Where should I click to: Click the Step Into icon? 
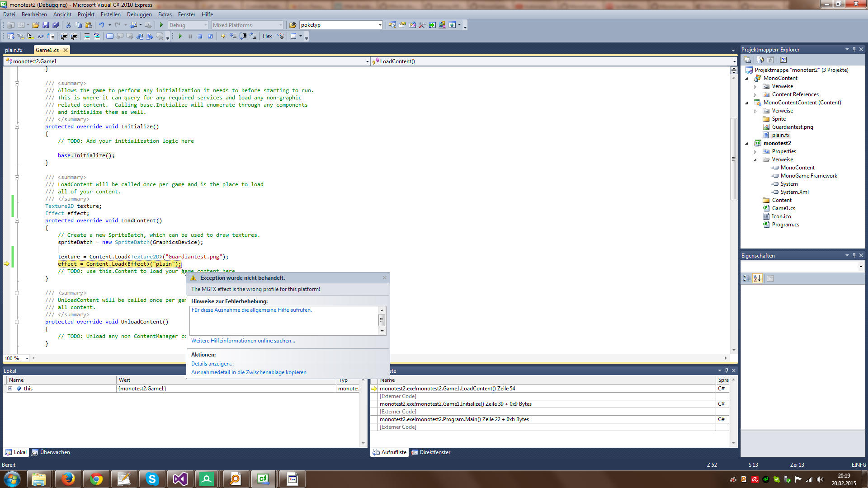[x=233, y=36]
